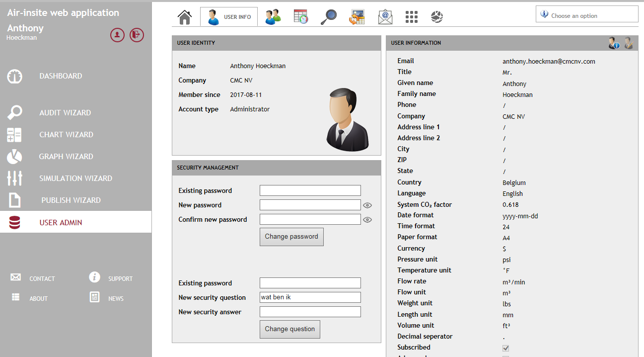Open the magnifier search tab icon

[x=328, y=17]
